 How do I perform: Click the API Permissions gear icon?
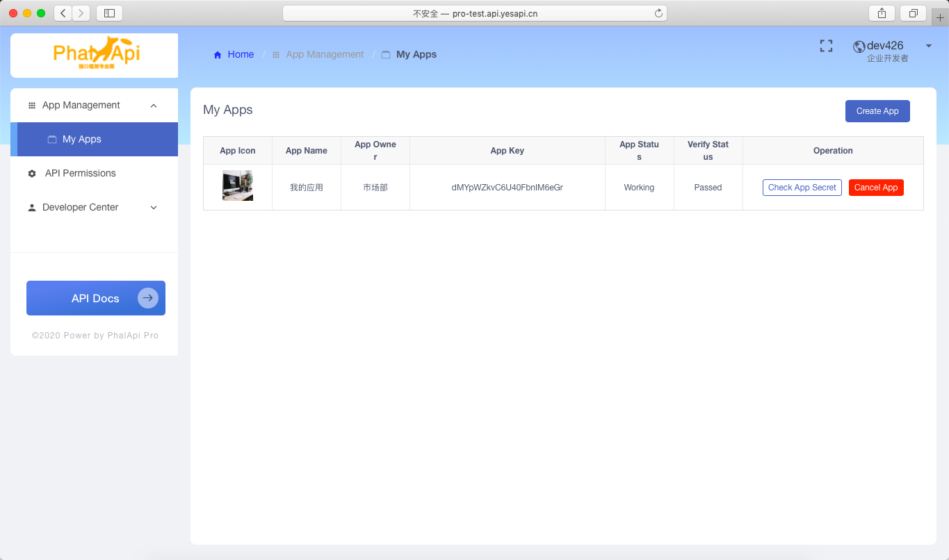pos(32,174)
